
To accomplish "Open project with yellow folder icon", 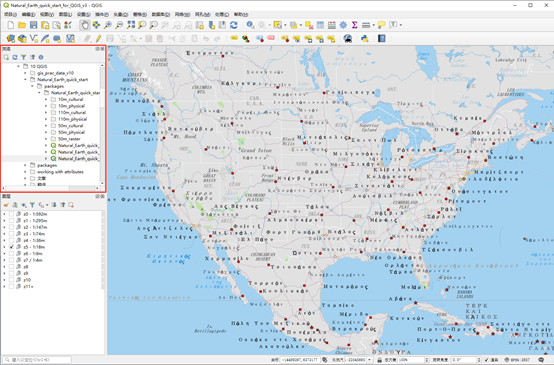I will 22,25.
